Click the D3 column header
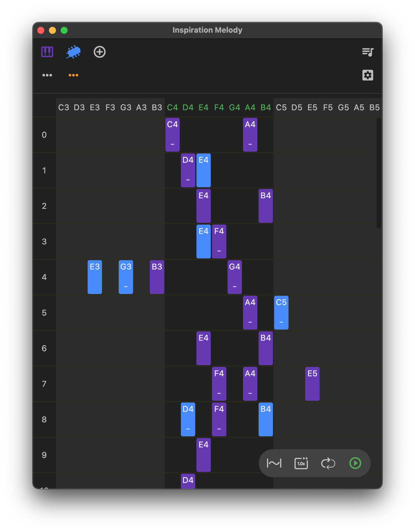Viewport: 415px width, 532px height. click(x=79, y=108)
